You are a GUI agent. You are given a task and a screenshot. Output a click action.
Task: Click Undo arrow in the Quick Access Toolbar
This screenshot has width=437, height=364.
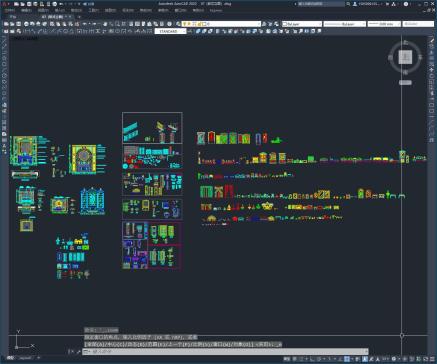click(61, 4)
